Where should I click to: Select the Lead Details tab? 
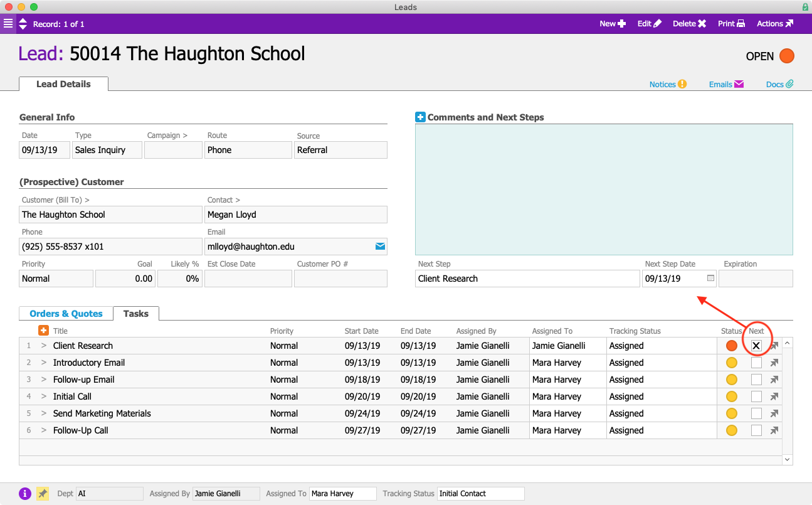pyautogui.click(x=63, y=84)
